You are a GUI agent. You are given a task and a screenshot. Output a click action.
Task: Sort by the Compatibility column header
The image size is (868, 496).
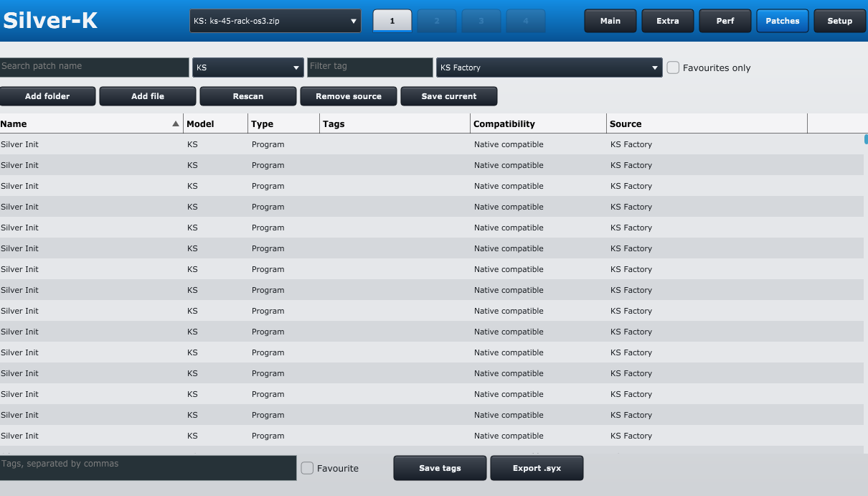[x=538, y=123]
